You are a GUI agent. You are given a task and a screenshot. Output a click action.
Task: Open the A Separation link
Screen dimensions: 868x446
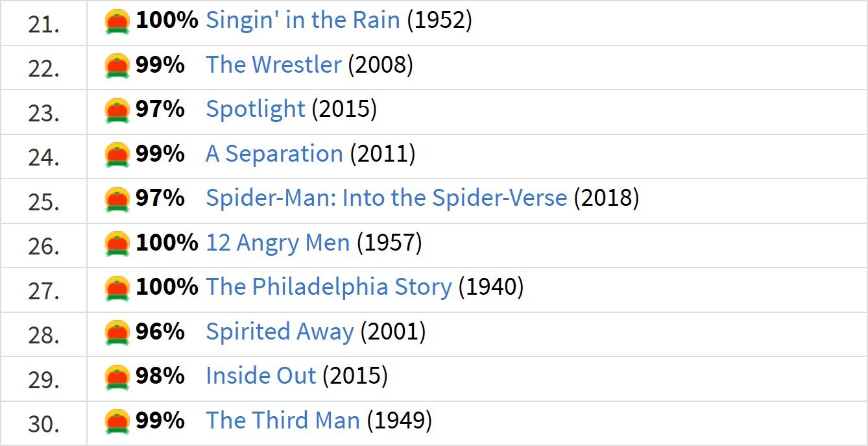274,155
